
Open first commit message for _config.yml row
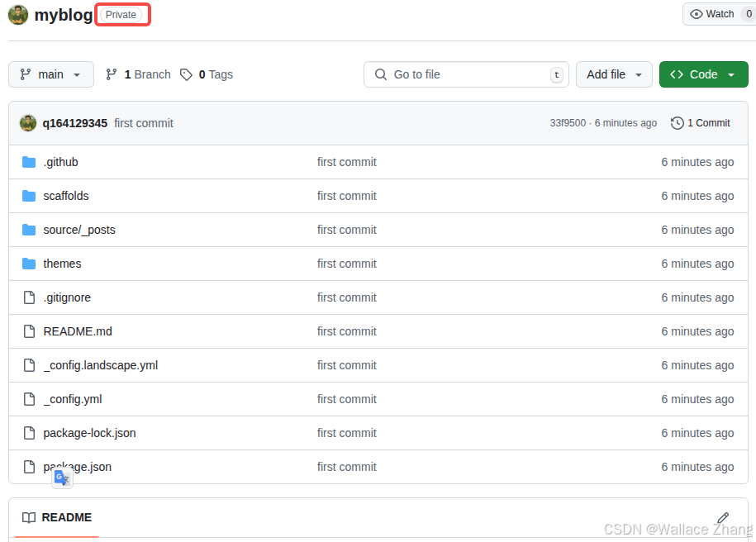pos(347,399)
